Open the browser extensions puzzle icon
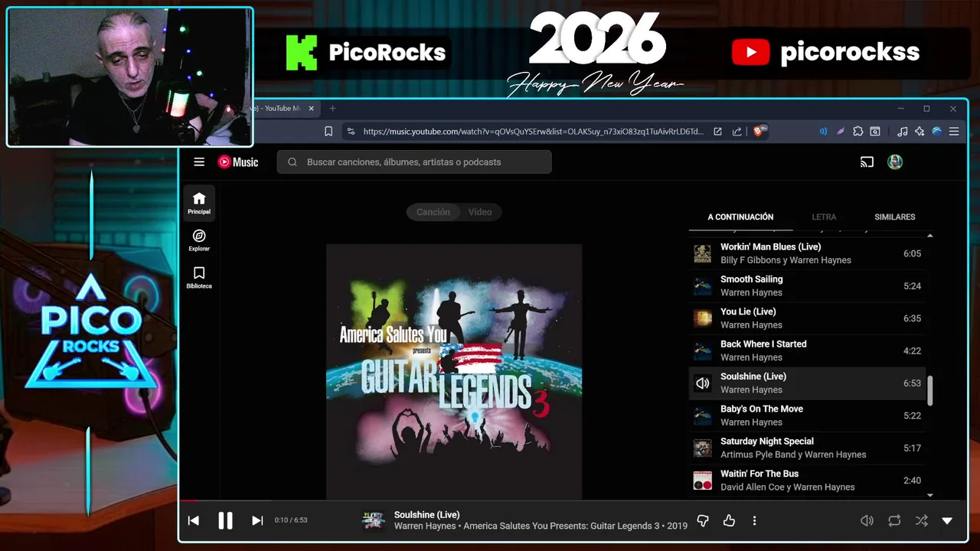Screen dimensions: 980x551 coord(857,132)
